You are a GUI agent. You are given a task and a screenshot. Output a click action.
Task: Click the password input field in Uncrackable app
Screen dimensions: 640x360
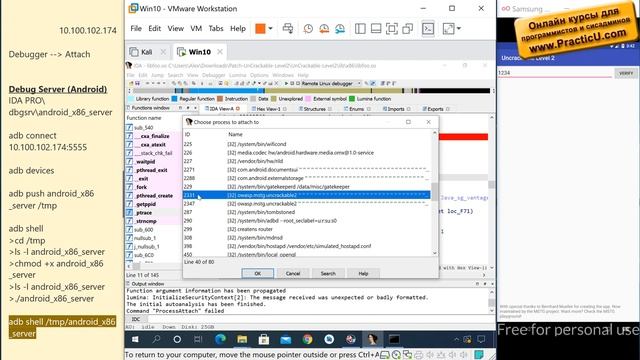(x=555, y=73)
